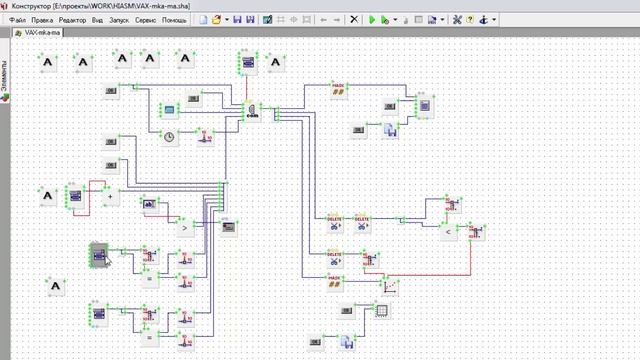Select the MASK element at the top right

click(x=338, y=91)
